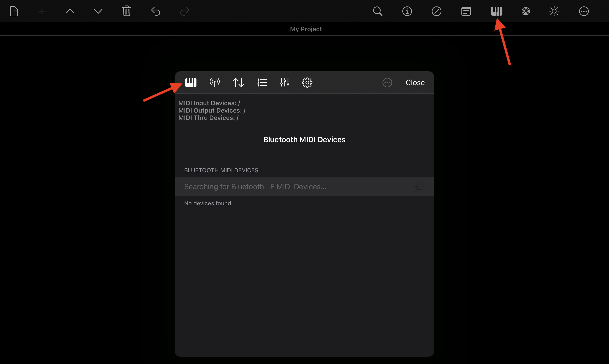Screen dimensions: 609x364
Task: Open more options in top toolbar
Action: point(584,11)
